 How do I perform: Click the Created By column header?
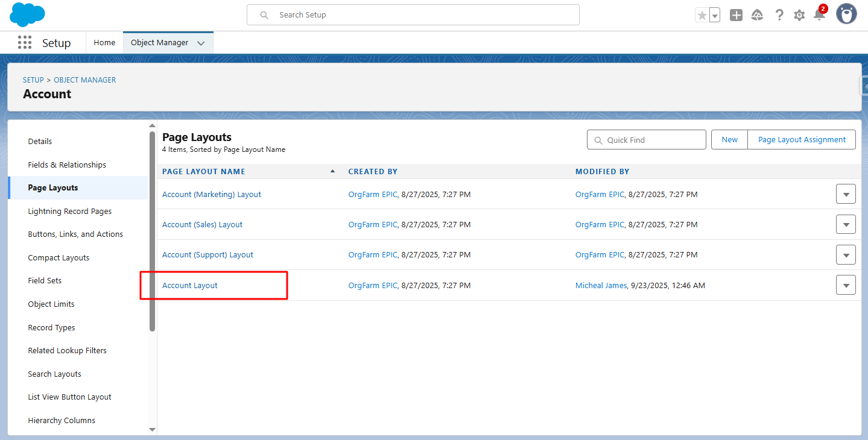point(373,172)
